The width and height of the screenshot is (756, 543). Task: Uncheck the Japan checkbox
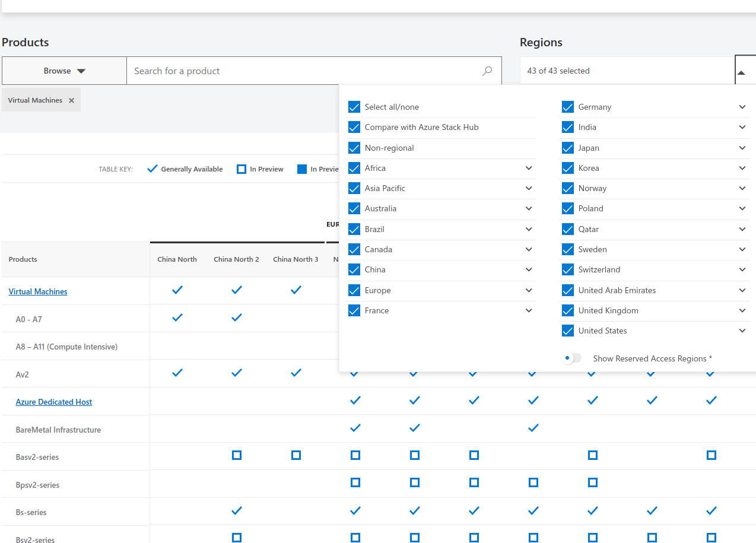click(568, 148)
